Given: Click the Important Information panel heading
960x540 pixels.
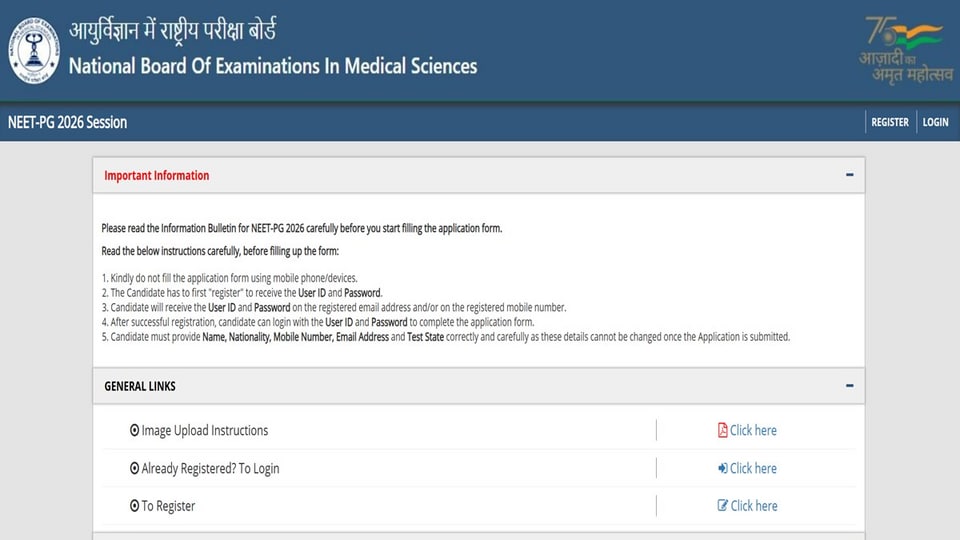Looking at the screenshot, I should tap(157, 176).
